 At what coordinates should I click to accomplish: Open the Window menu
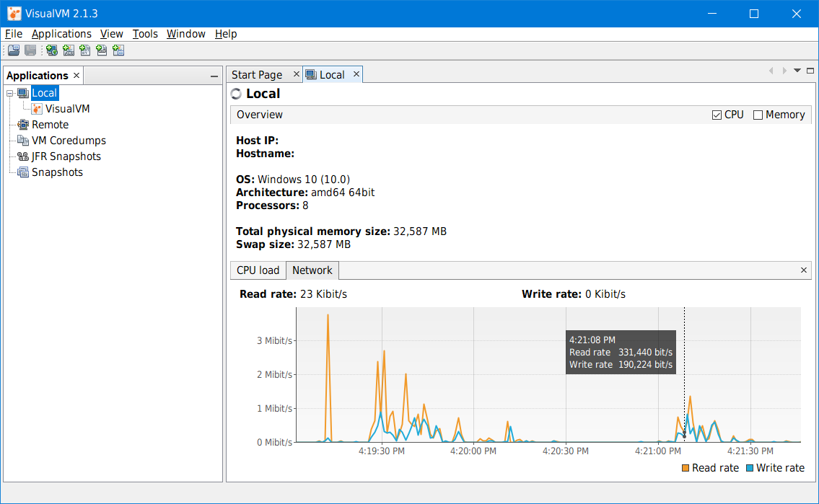click(x=186, y=34)
